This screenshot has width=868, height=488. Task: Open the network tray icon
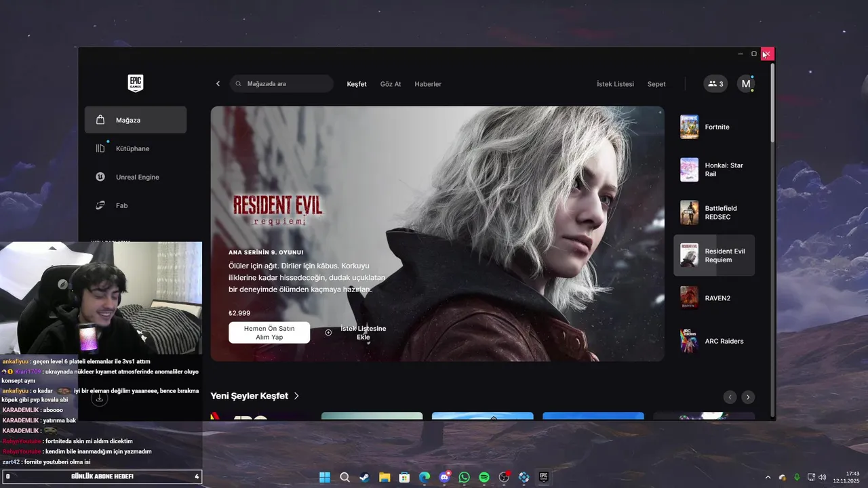pyautogui.click(x=811, y=477)
